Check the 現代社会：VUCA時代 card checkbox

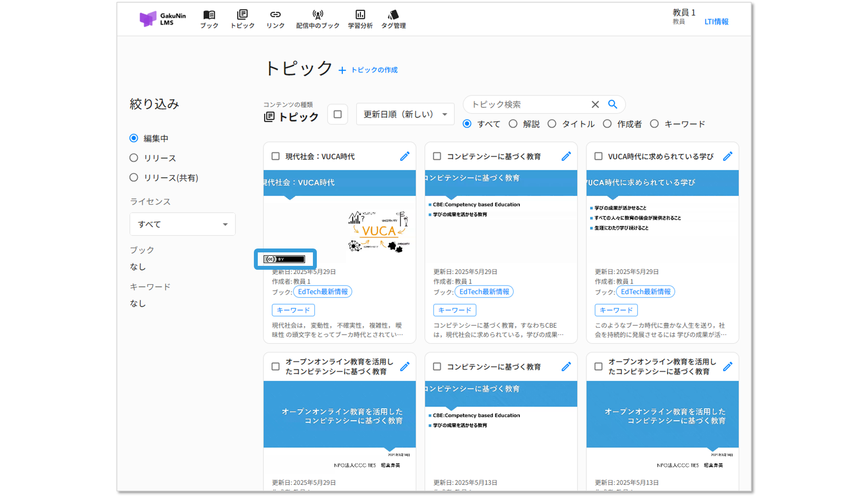pyautogui.click(x=276, y=156)
